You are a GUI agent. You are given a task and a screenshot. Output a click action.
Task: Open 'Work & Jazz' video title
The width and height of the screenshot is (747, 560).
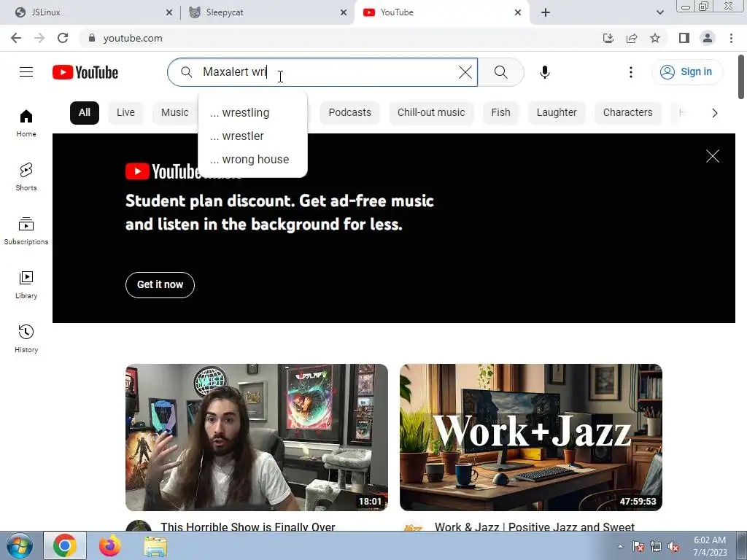pos(535,526)
